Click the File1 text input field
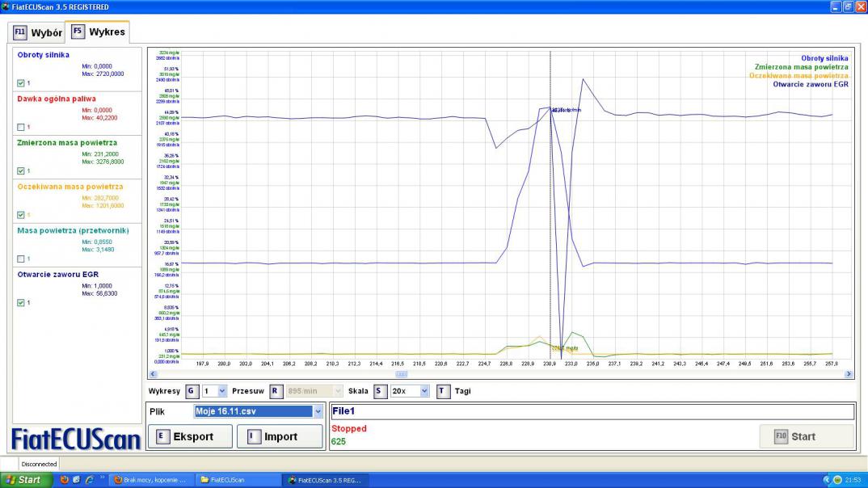The image size is (868, 488). click(591, 411)
